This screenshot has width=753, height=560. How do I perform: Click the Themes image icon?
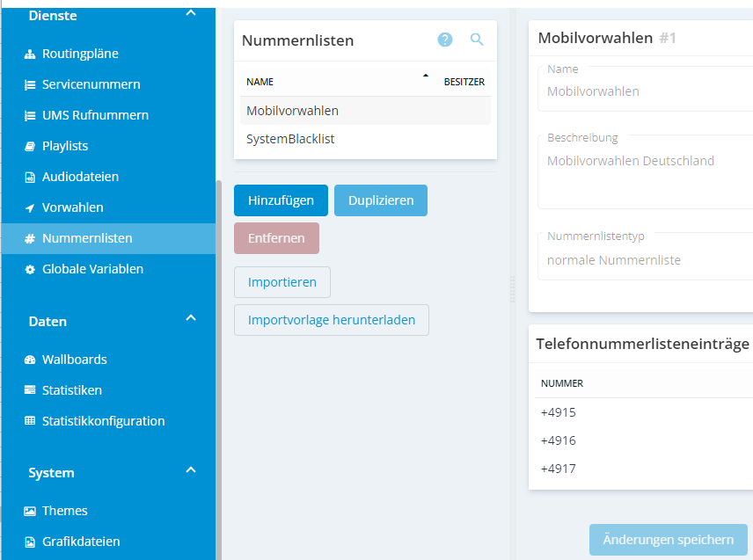click(30, 511)
